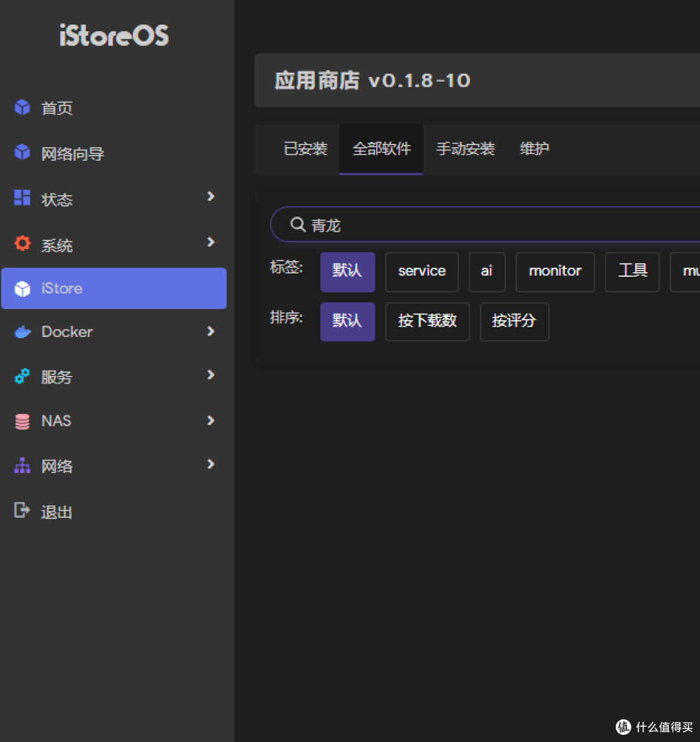Filter by the monitor tag
This screenshot has height=742, width=700.
555,272
